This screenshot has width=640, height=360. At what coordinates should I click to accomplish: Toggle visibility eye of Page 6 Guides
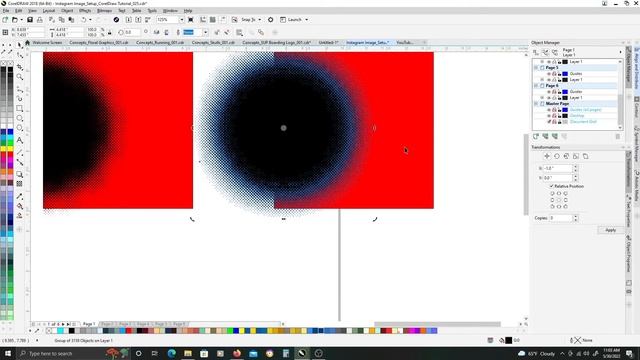coord(549,92)
